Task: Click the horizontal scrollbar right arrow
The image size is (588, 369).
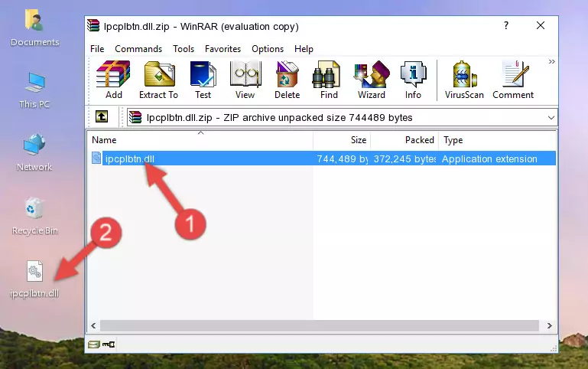Action: click(x=549, y=325)
